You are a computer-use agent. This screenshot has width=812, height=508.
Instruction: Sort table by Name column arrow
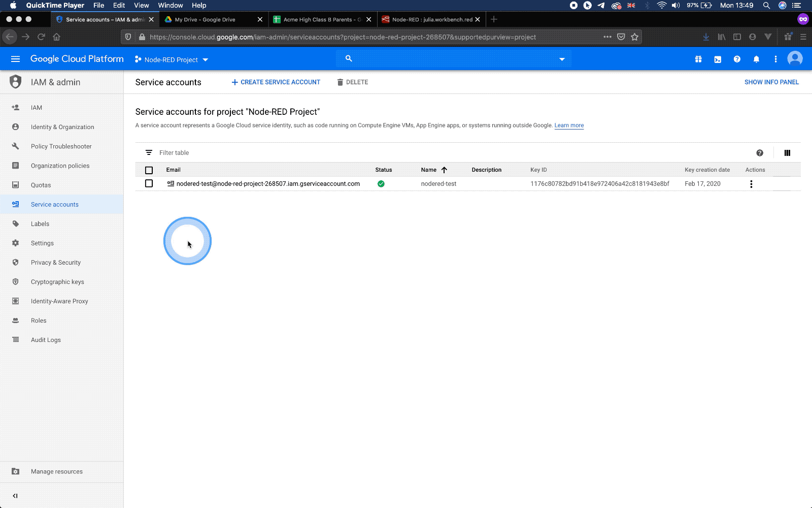[444, 170]
